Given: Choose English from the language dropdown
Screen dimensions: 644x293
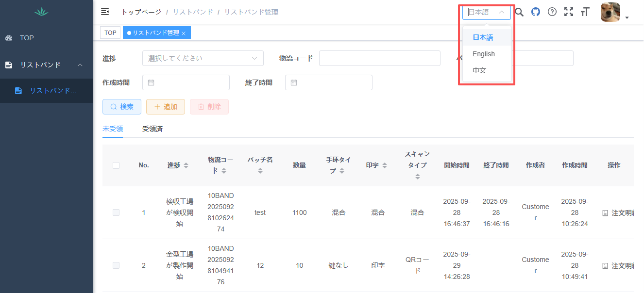Looking at the screenshot, I should click(484, 54).
